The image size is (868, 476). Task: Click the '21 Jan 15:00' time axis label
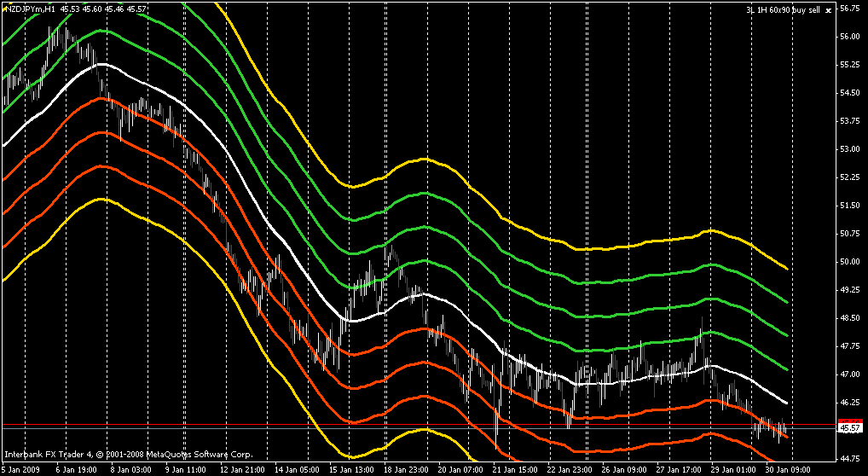pos(516,469)
